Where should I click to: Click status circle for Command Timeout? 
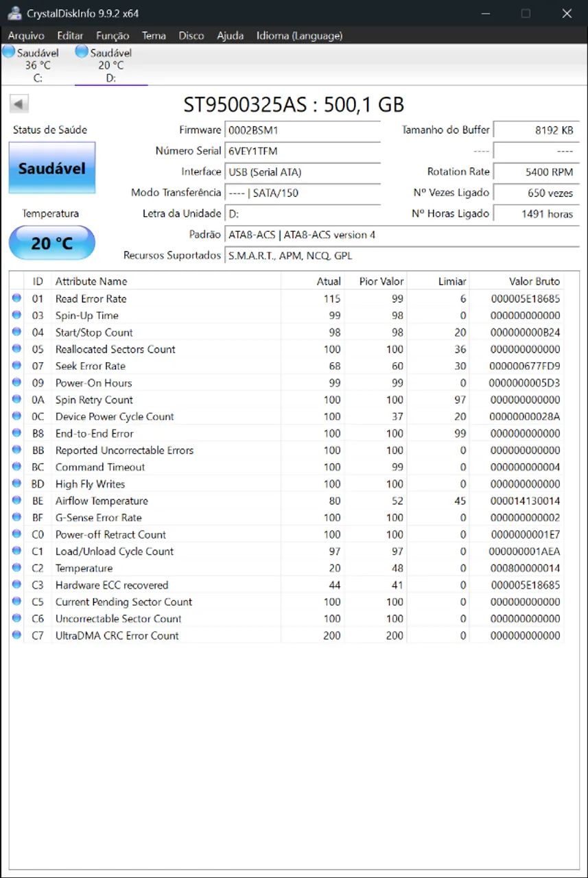click(x=16, y=466)
